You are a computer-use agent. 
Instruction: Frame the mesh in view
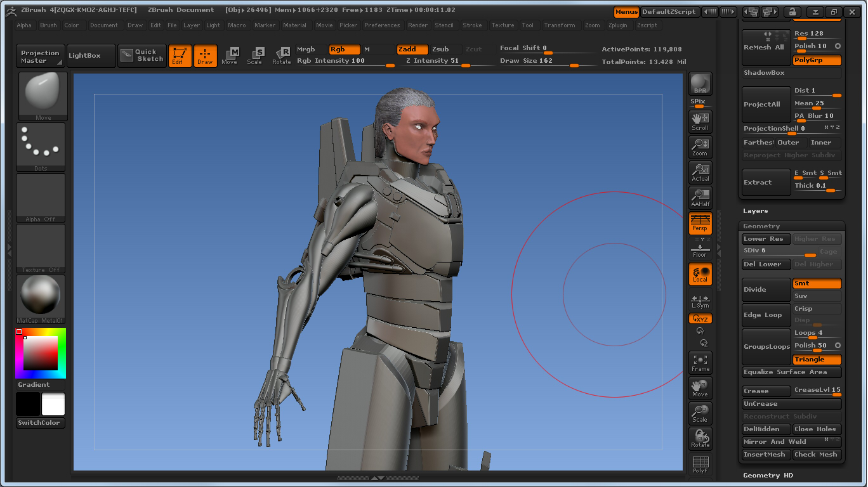coord(700,363)
